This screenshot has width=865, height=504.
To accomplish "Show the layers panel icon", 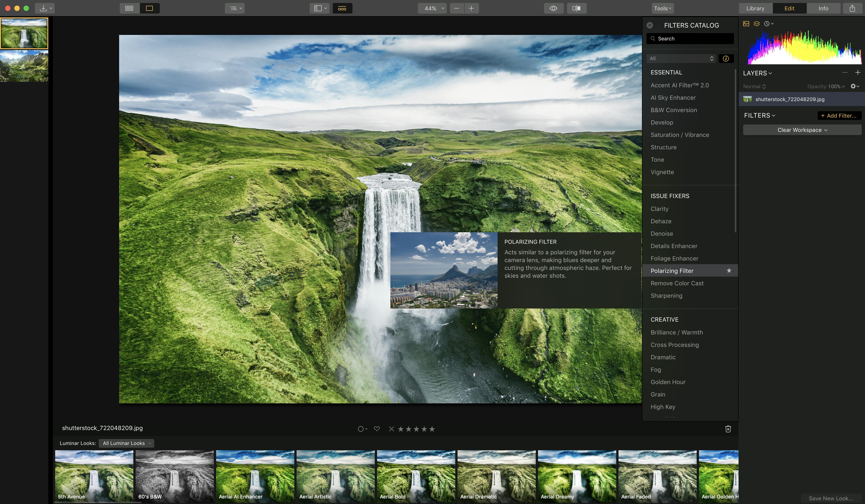I will 756,24.
